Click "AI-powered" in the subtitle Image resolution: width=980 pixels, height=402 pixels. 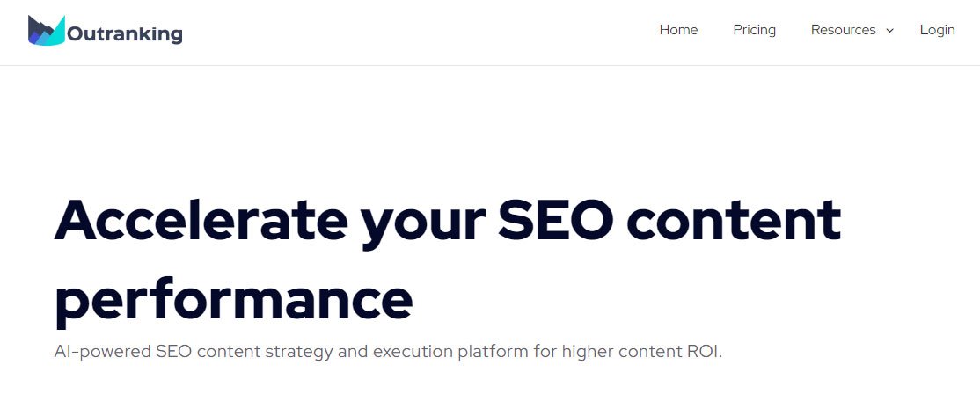pos(101,352)
